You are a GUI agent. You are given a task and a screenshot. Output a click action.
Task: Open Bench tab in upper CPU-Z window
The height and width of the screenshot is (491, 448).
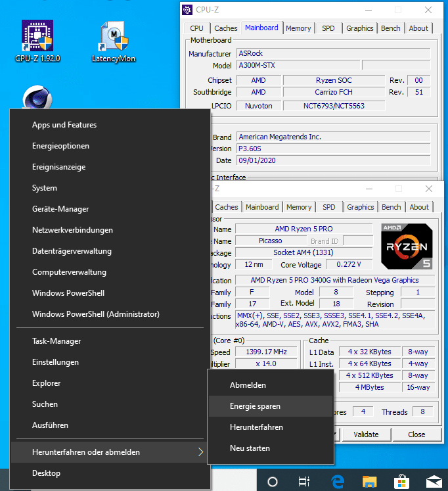[390, 28]
